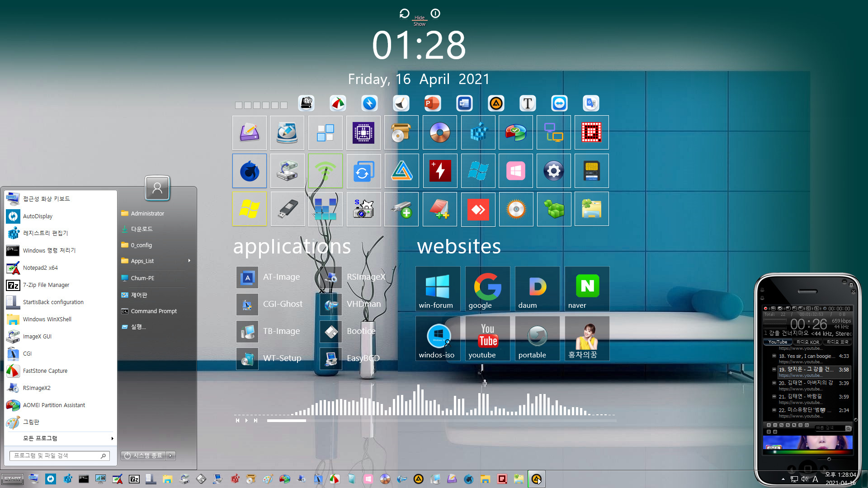Click the first small square in dock row
Image resolution: width=868 pixels, height=488 pixels.
pos(239,105)
